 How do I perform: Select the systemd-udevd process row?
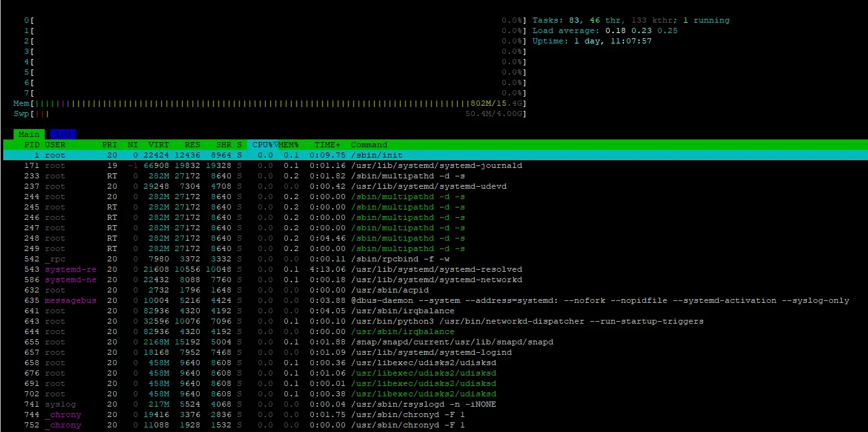coord(434,186)
